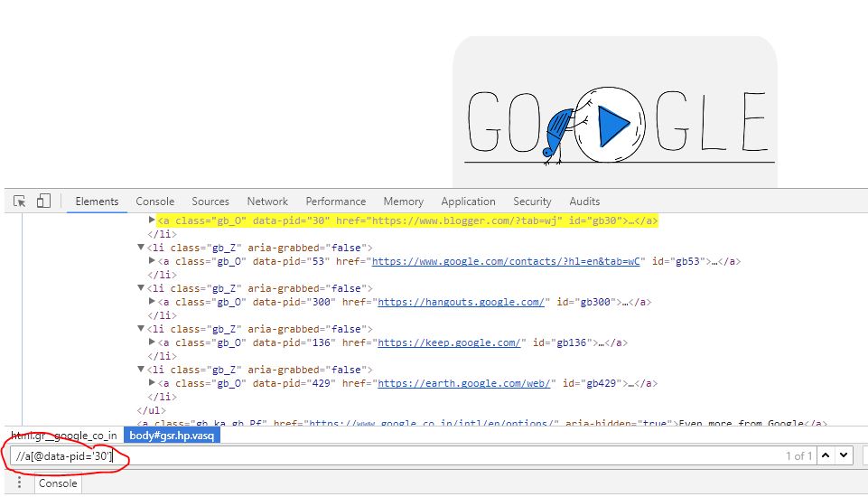Select the '1 of 1' result count text
Viewport: 868px width, 497px height.
click(798, 456)
